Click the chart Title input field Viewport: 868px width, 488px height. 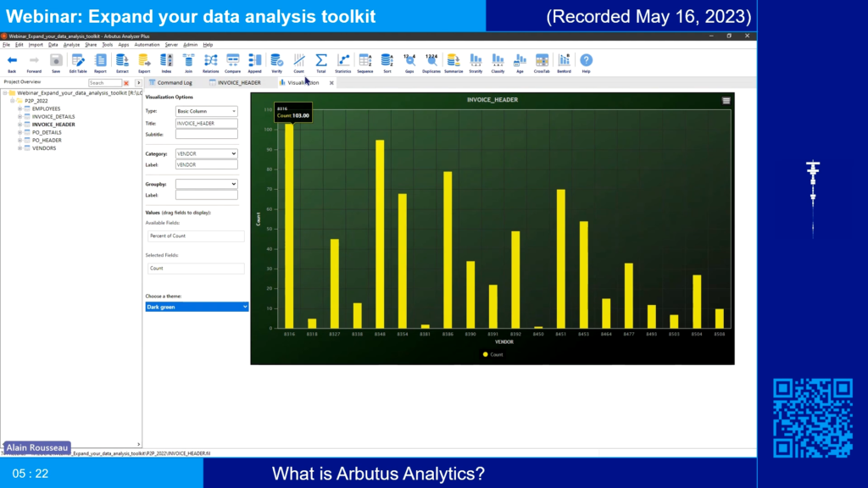[x=207, y=124]
